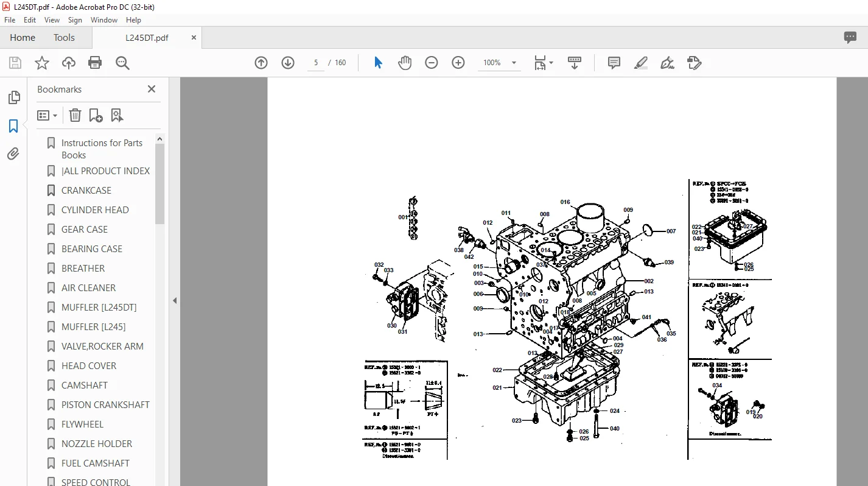
Task: Close the L245DT.pdf tab
Action: [194, 37]
